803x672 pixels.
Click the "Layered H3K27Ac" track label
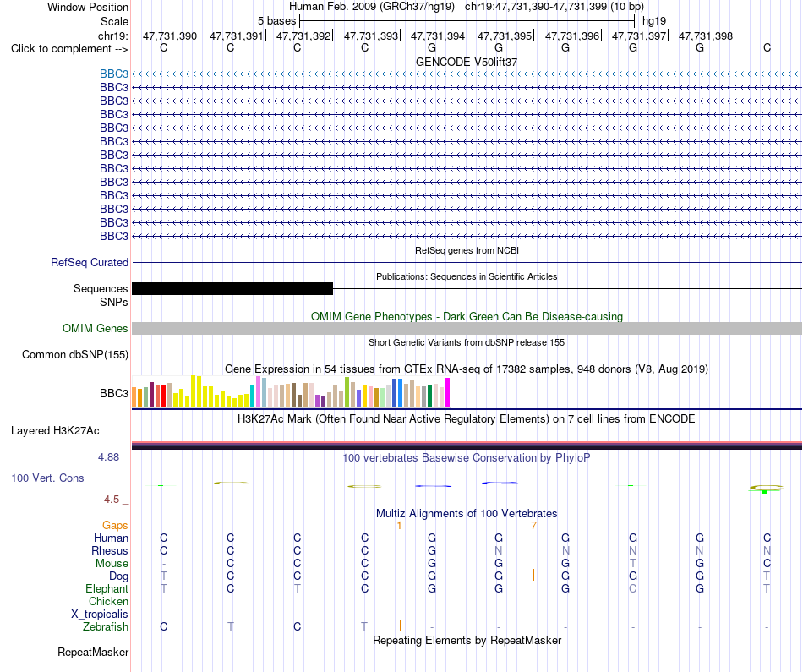[x=55, y=431]
